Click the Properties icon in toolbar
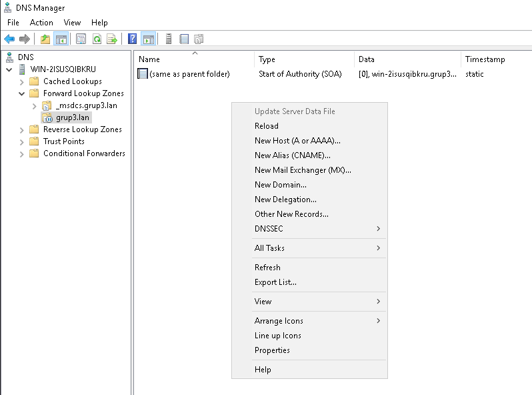The height and width of the screenshot is (395, 532). (x=81, y=39)
